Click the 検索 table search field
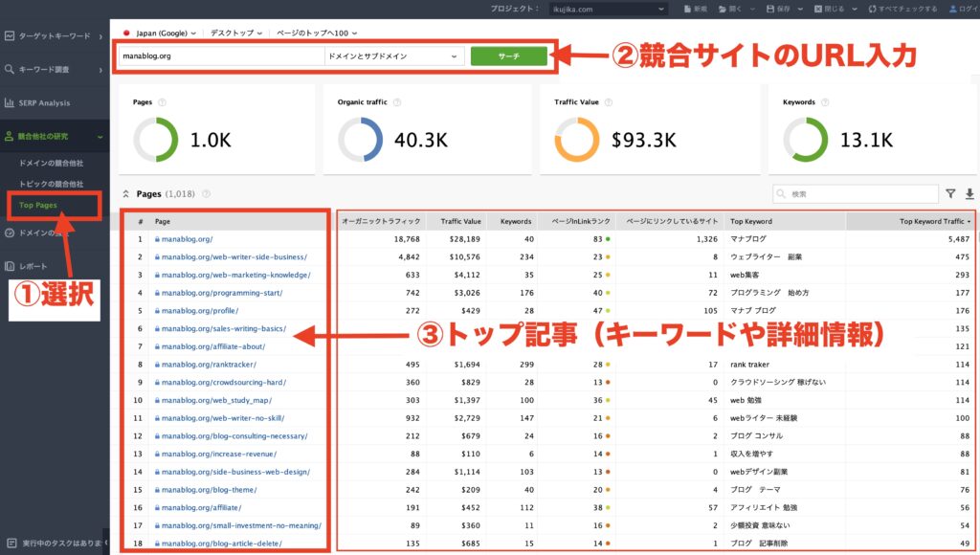This screenshot has width=980, height=555. 855,193
